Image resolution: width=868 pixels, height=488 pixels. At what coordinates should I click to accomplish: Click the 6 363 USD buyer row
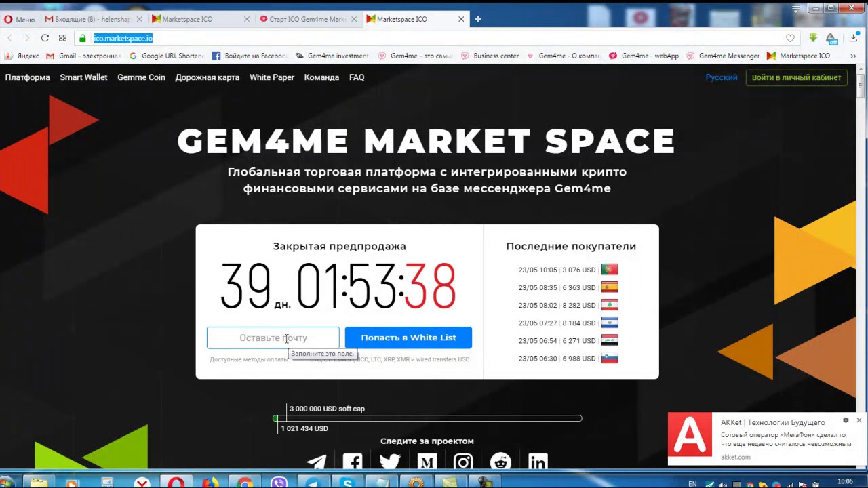click(568, 287)
